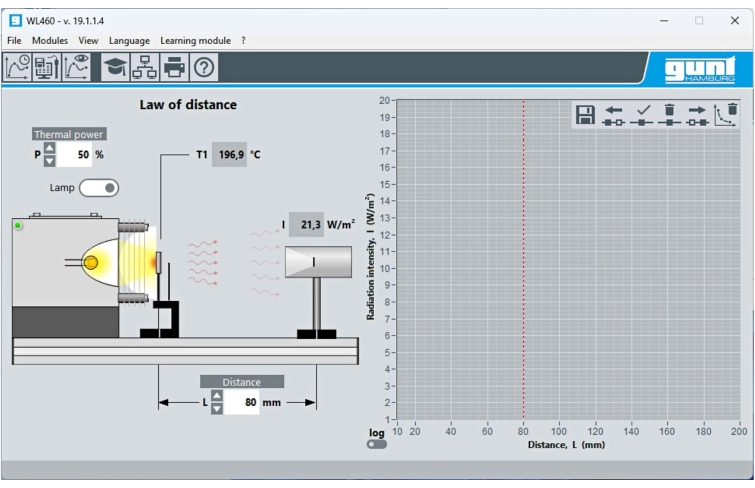The height and width of the screenshot is (488, 755).
Task: Click the radiation intensity value 21,3
Action: coord(306,224)
